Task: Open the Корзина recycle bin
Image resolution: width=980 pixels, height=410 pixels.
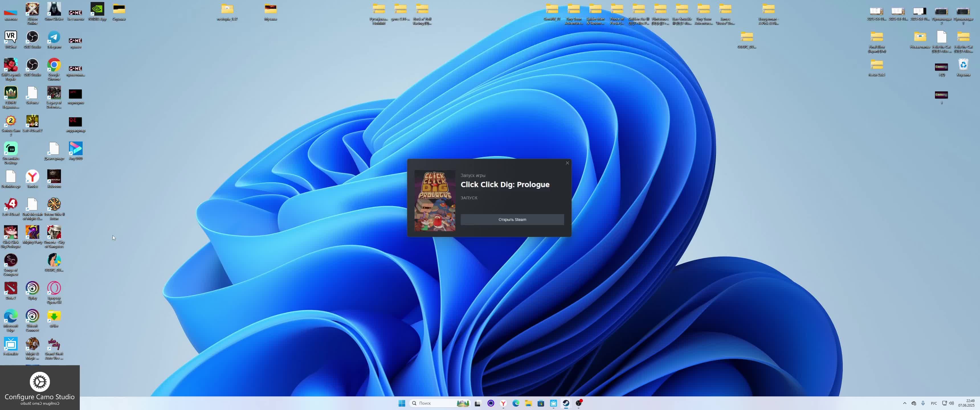Action: [963, 67]
